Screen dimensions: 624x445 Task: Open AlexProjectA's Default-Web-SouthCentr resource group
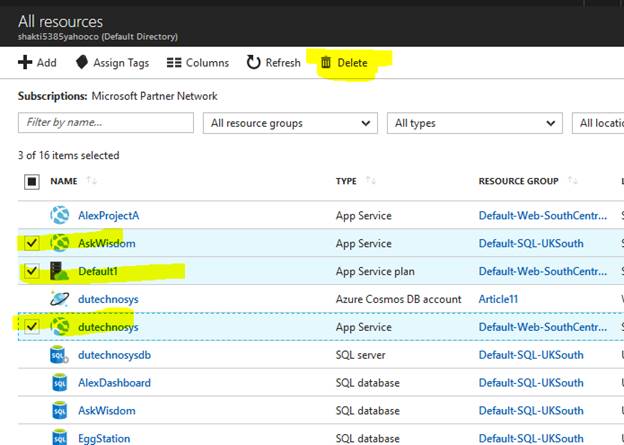[x=543, y=215]
